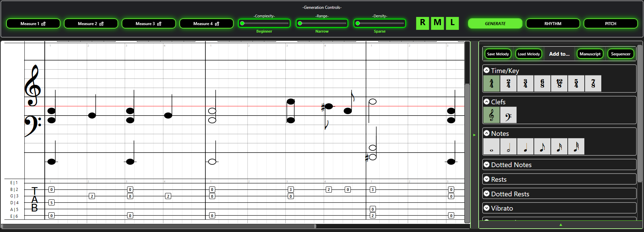Adjust the Density slider

coord(380,23)
